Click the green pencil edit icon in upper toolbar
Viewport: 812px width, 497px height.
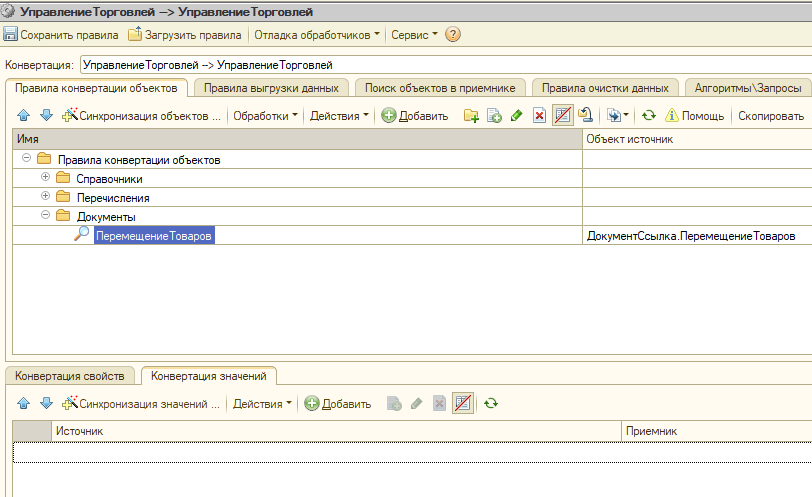pyautogui.click(x=516, y=115)
